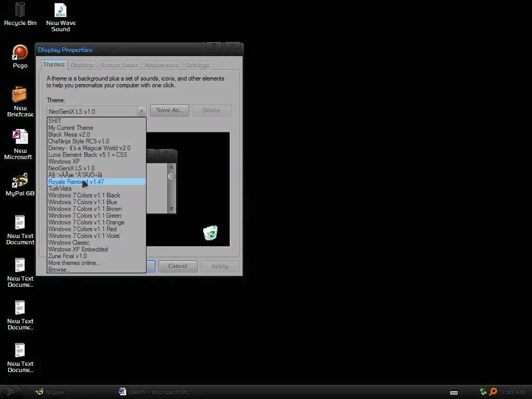Image resolution: width=532 pixels, height=399 pixels.
Task: Open the Recycle Bin desktop icon
Action: [20, 14]
